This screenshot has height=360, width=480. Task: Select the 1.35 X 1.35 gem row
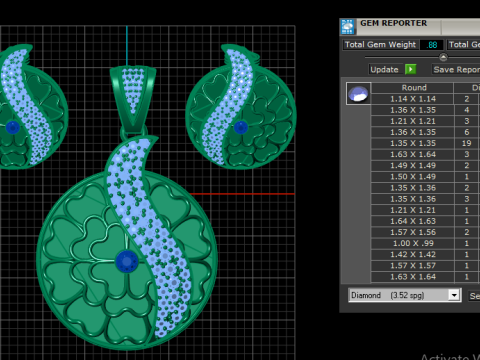(425, 143)
